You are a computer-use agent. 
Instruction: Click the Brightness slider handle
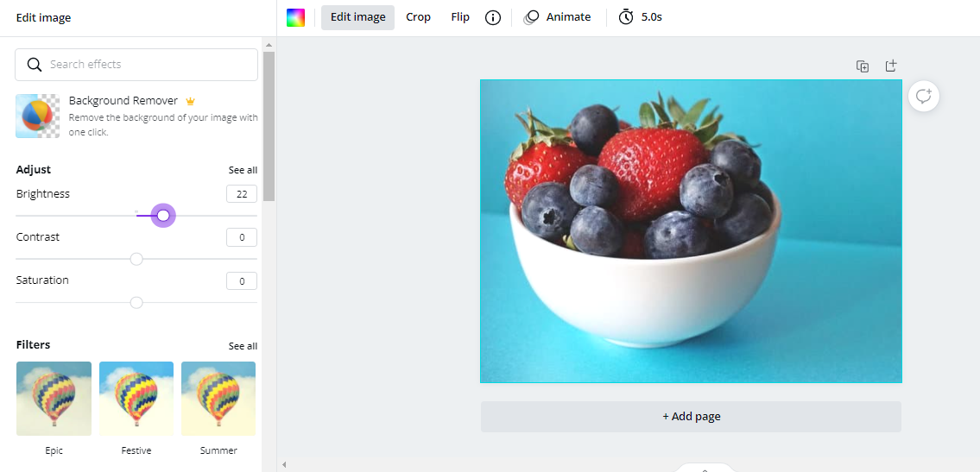tap(163, 216)
